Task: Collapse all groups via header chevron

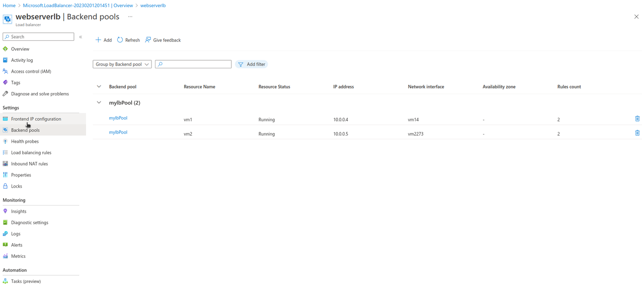Action: point(99,86)
